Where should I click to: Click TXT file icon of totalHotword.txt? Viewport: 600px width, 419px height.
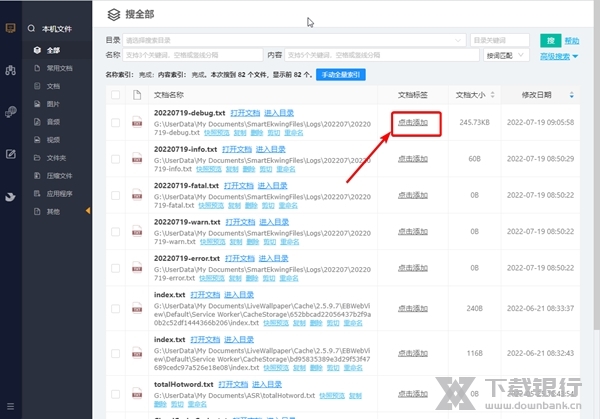[x=137, y=393]
